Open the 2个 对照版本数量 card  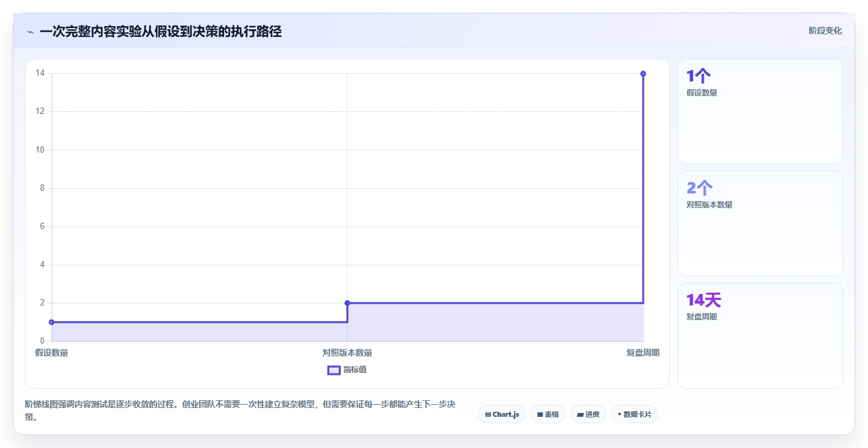[x=760, y=223]
